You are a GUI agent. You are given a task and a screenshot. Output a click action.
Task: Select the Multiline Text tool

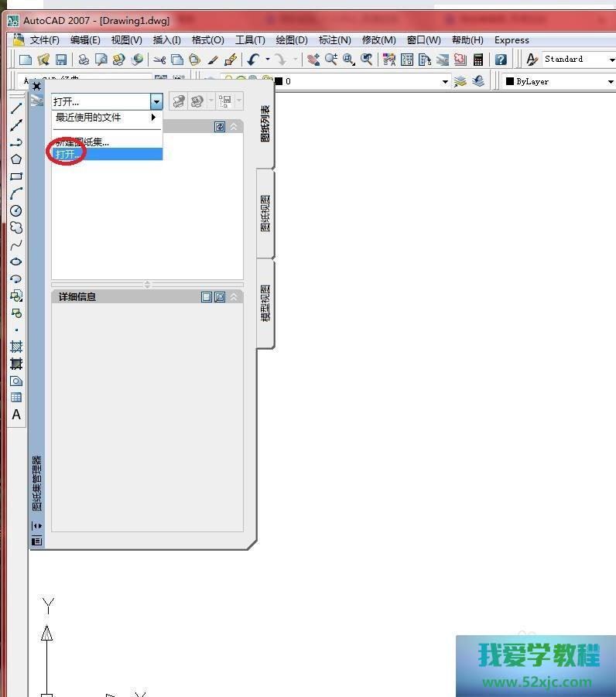[16, 415]
